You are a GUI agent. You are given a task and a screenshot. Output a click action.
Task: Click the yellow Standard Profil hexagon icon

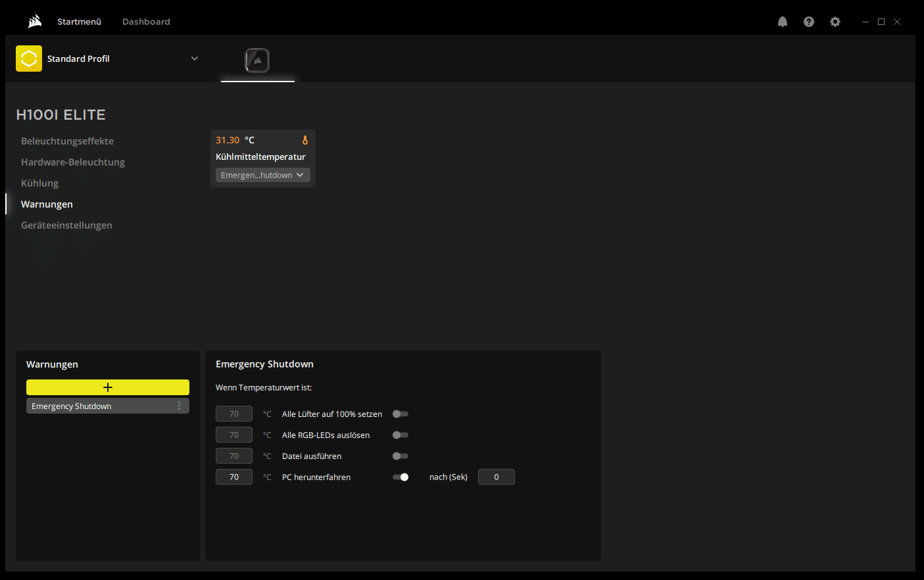pos(29,59)
